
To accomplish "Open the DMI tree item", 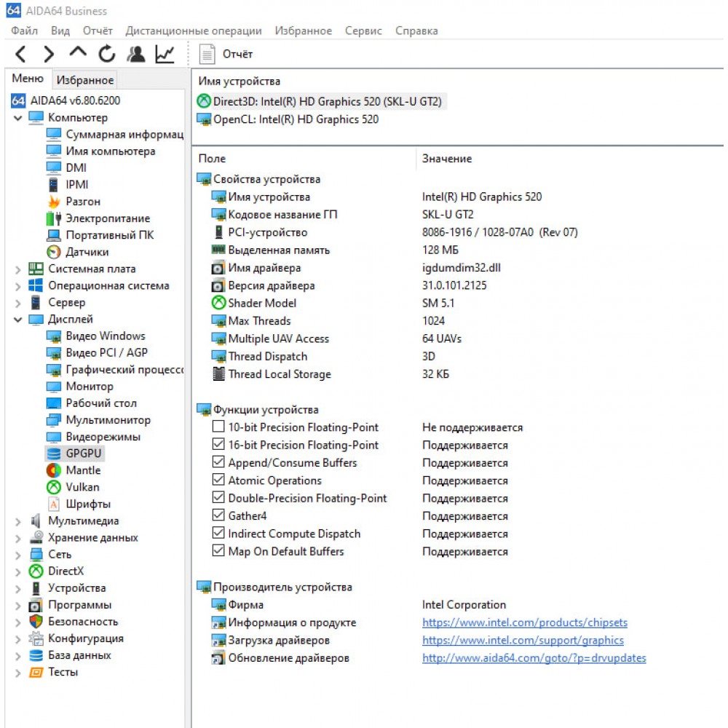I will (67, 167).
